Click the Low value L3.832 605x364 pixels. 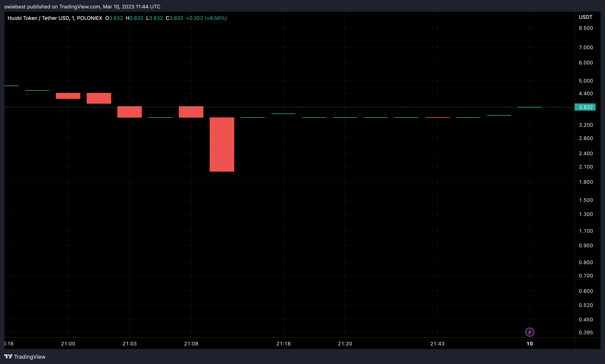click(x=155, y=18)
